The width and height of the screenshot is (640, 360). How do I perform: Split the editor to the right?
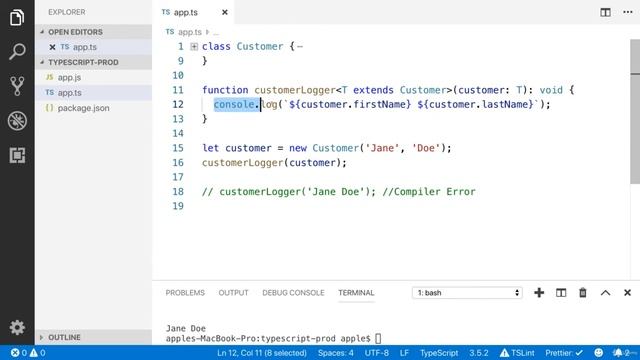[605, 12]
